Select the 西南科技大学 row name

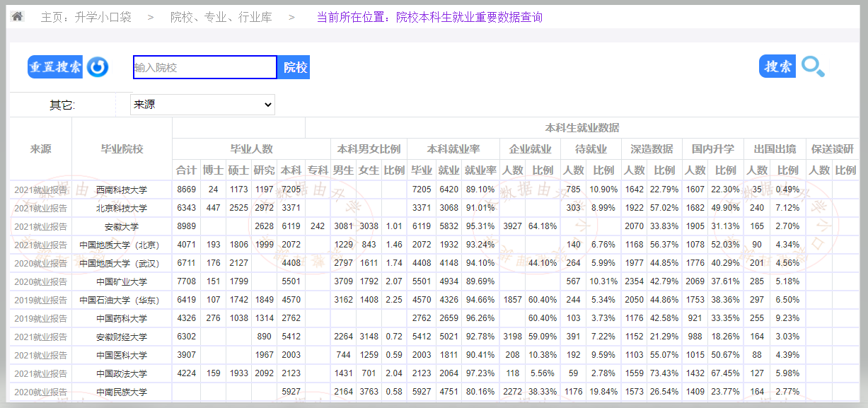[122, 190]
